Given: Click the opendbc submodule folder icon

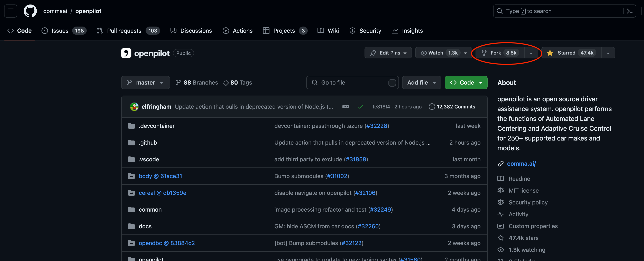Looking at the screenshot, I should 131,243.
